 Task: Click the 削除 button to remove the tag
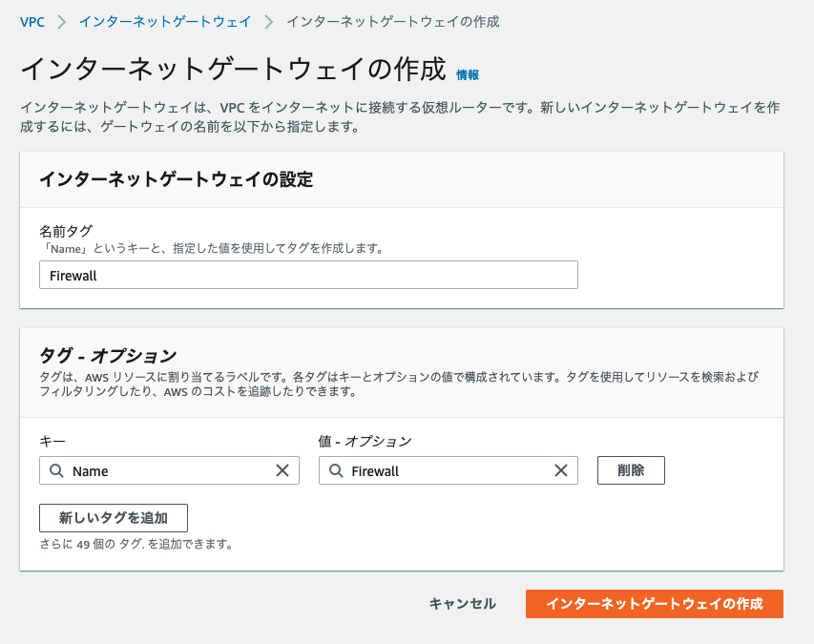coord(631,469)
